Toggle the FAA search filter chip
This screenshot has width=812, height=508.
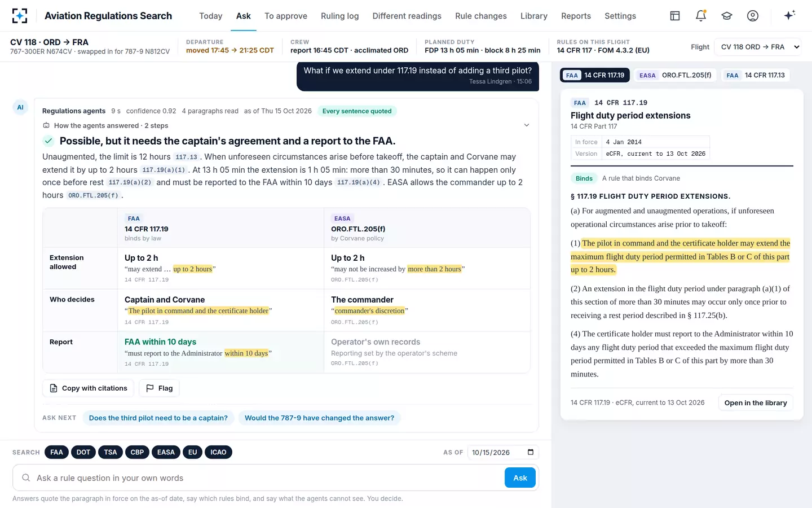(x=56, y=452)
